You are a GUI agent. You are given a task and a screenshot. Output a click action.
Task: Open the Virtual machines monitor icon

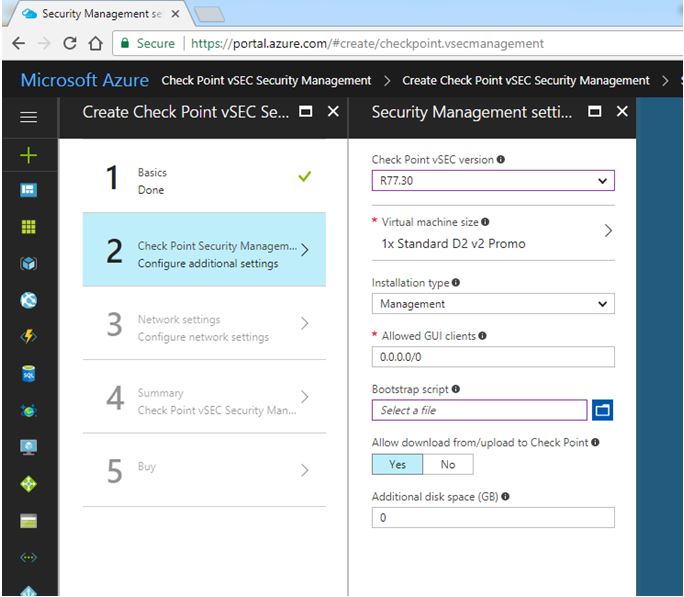point(28,447)
